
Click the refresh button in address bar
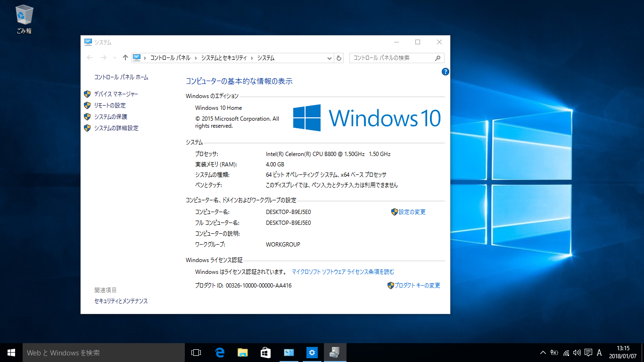(x=339, y=58)
